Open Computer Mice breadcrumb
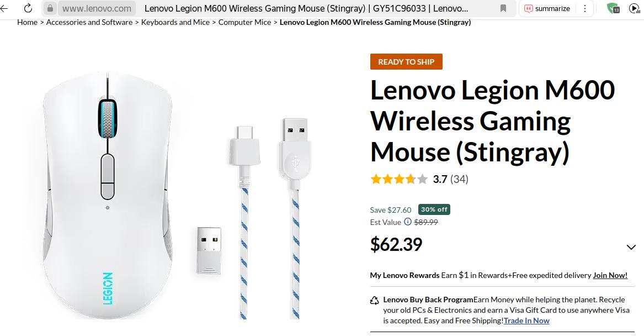The image size is (644, 336). pos(244,22)
